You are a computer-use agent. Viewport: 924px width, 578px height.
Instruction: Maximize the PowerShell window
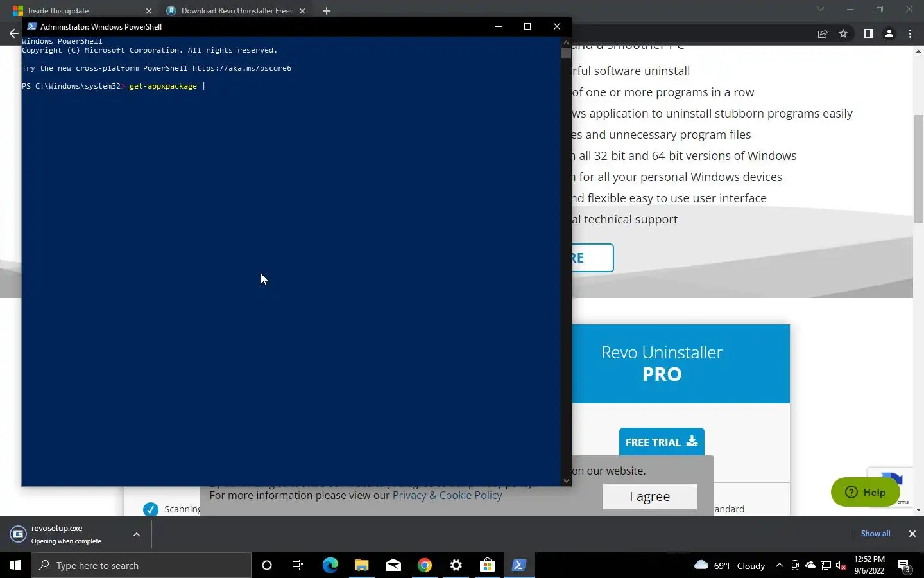click(x=527, y=26)
